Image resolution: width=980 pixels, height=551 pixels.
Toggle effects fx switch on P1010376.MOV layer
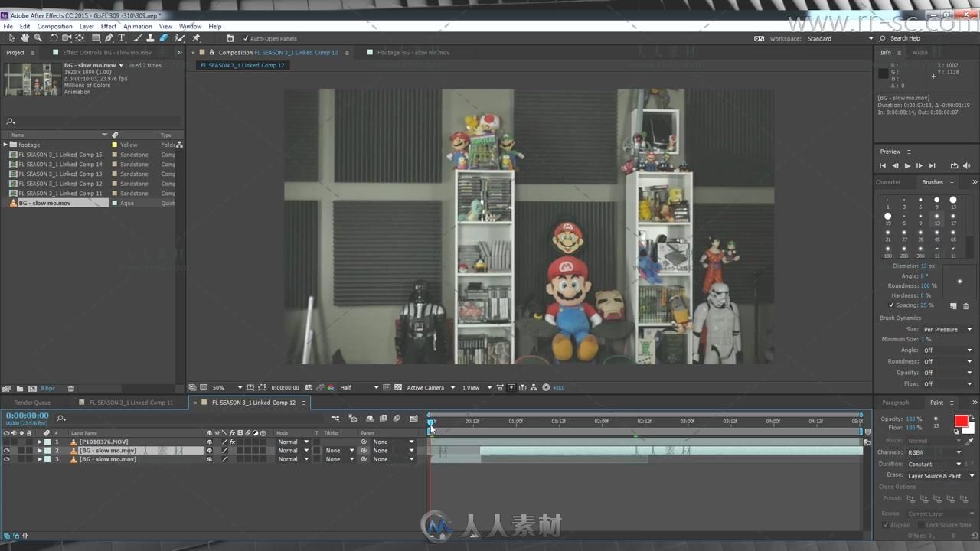pyautogui.click(x=232, y=442)
